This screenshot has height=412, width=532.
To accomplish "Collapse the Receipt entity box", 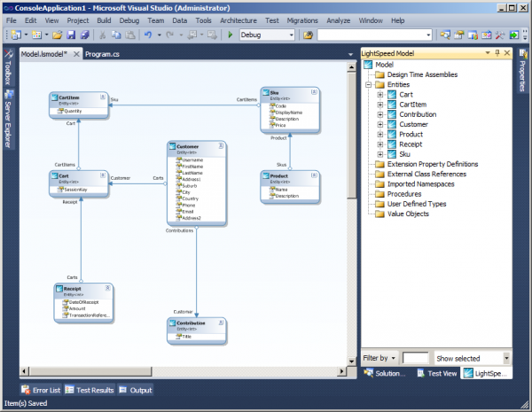I will [107, 288].
